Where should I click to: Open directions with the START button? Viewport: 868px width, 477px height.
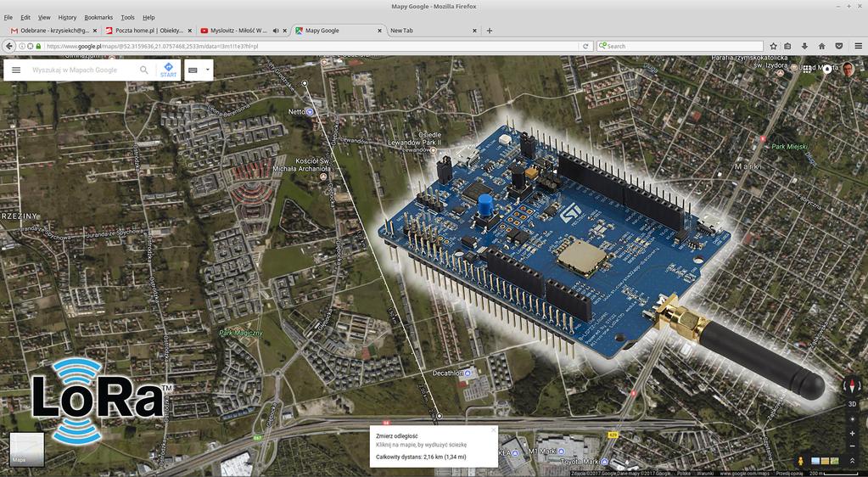pyautogui.click(x=168, y=70)
